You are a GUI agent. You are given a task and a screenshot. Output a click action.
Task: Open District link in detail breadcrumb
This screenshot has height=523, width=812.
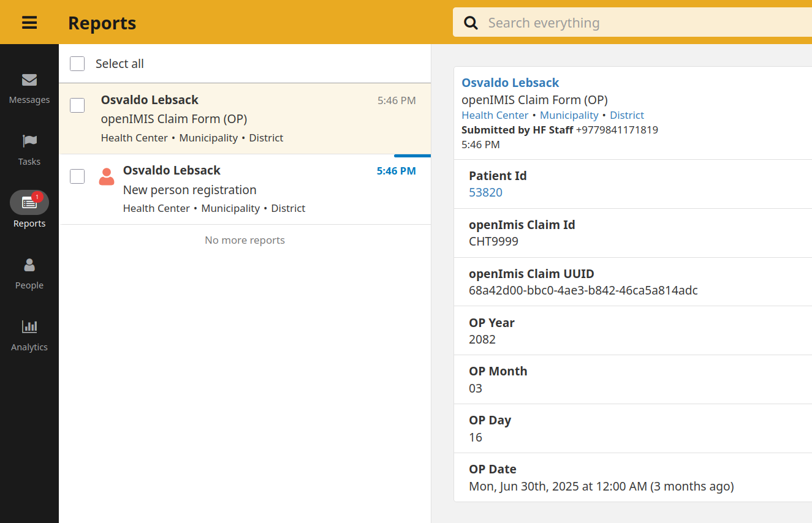[627, 115]
